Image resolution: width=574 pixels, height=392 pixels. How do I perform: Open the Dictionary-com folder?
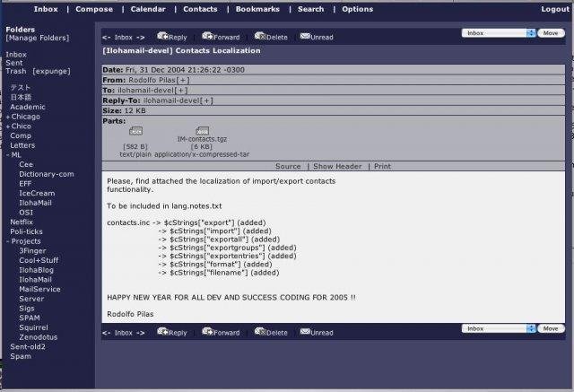[x=47, y=174]
